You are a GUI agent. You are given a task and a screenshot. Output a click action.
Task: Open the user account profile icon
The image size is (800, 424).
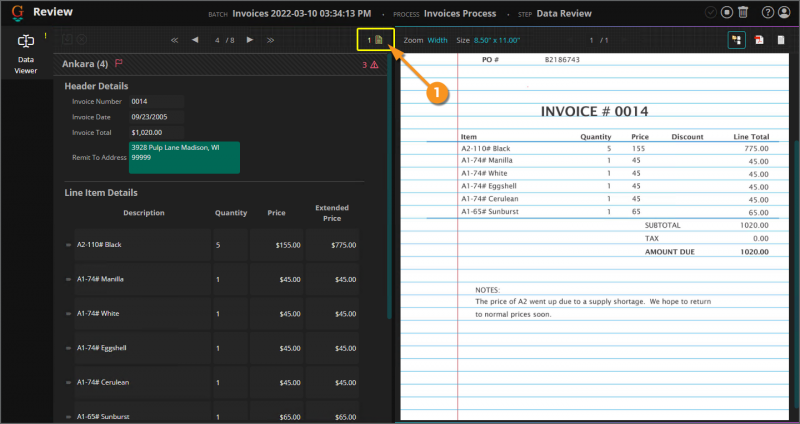(x=785, y=13)
